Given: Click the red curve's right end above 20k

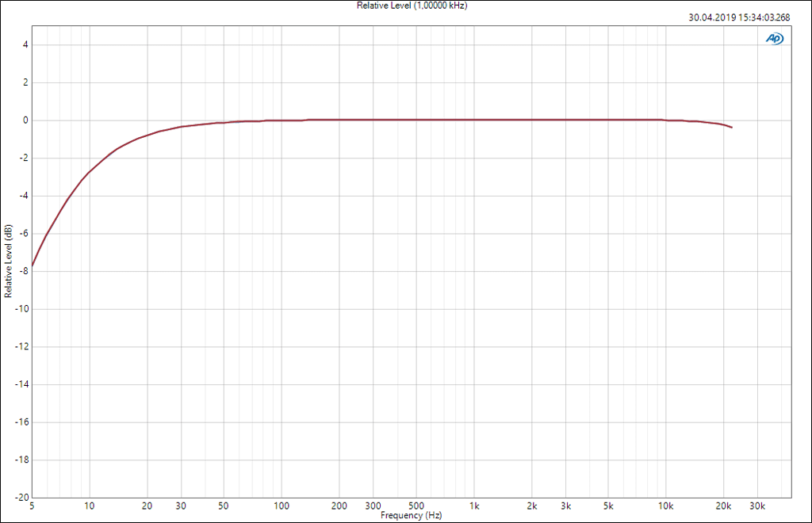Looking at the screenshot, I should tap(731, 127).
